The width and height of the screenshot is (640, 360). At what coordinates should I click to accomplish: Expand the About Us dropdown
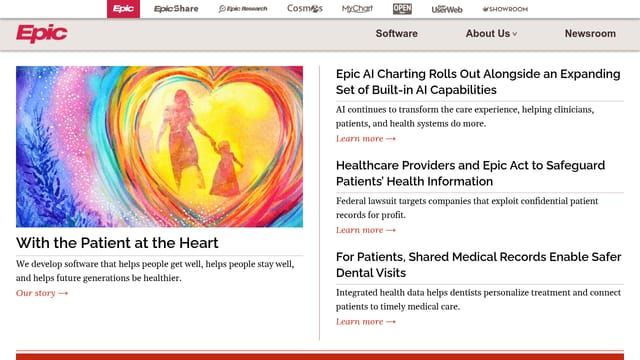pyautogui.click(x=491, y=33)
